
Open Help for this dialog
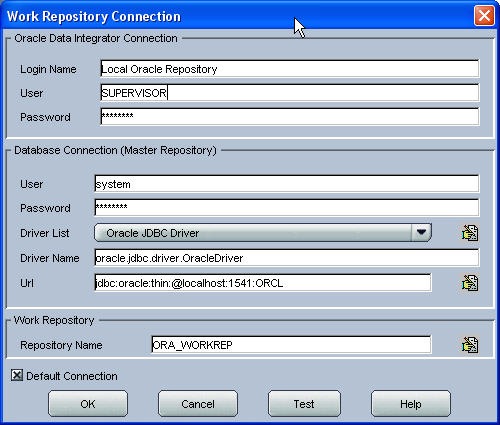pyautogui.click(x=411, y=404)
